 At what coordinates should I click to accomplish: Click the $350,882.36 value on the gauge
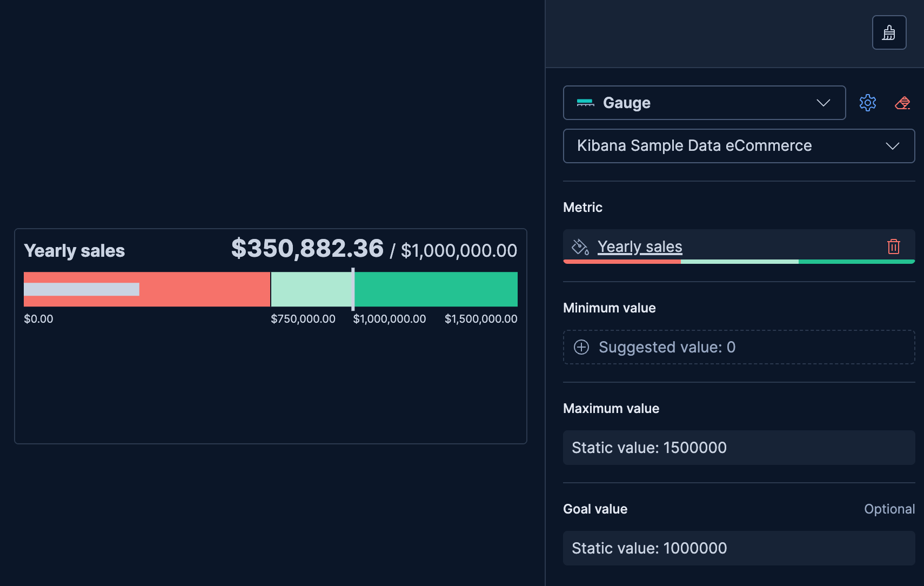[x=307, y=249]
